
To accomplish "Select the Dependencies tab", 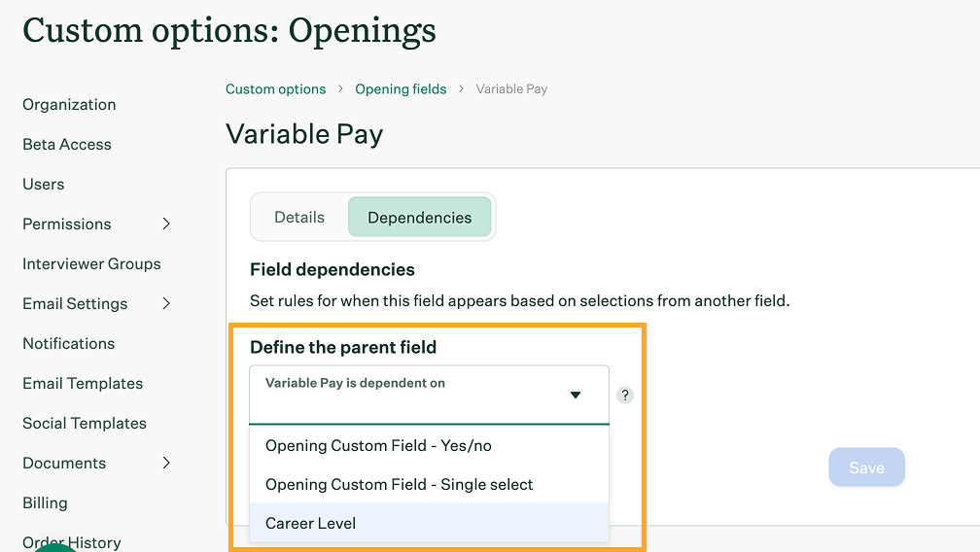I will point(419,218).
